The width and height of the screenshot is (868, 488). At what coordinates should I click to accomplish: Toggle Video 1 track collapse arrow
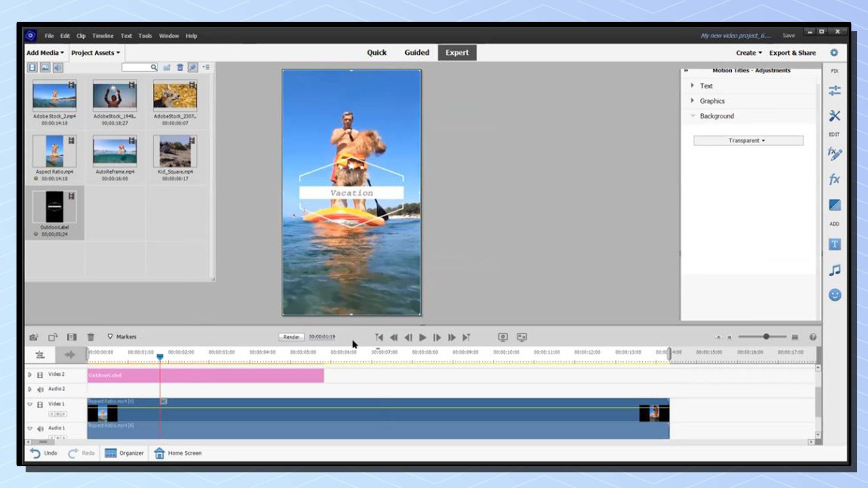pyautogui.click(x=30, y=404)
